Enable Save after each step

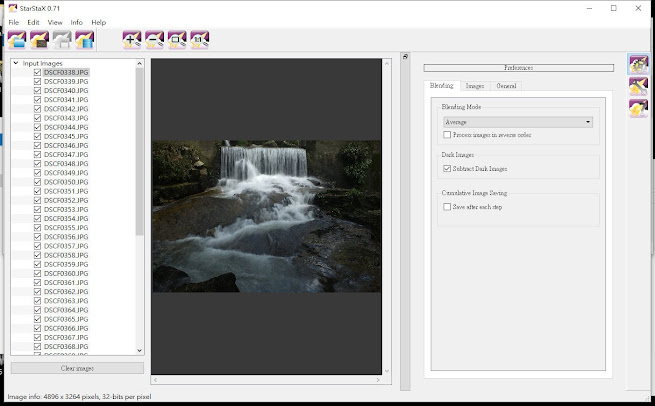(447, 207)
